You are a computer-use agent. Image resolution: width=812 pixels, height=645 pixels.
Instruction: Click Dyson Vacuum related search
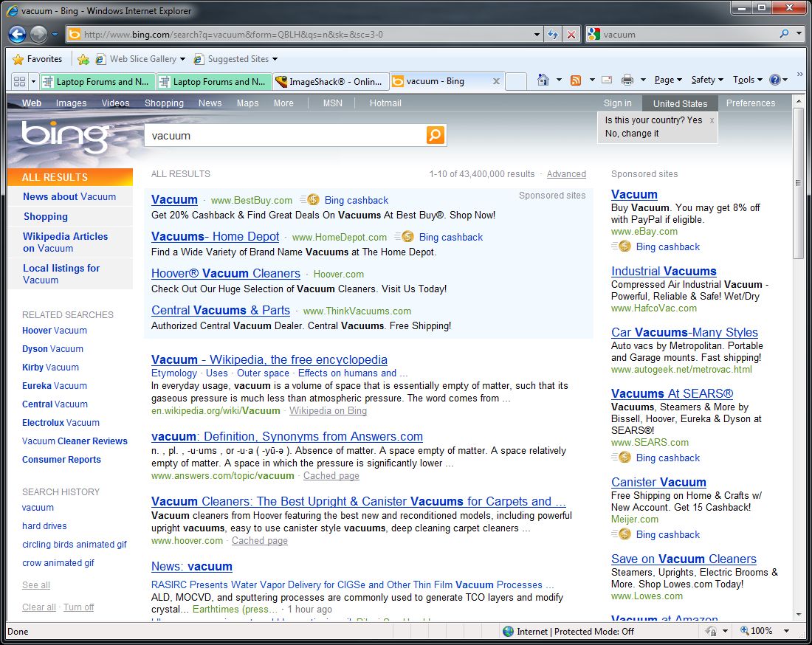click(52, 349)
